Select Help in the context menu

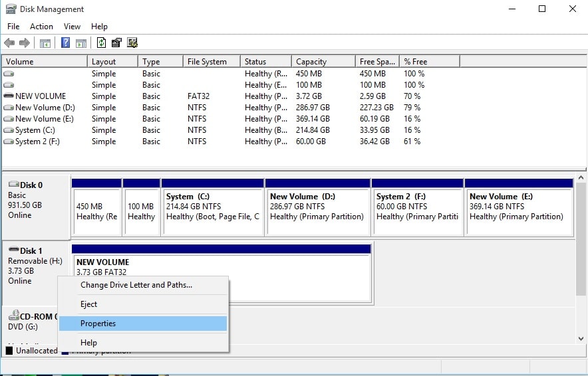click(143, 343)
